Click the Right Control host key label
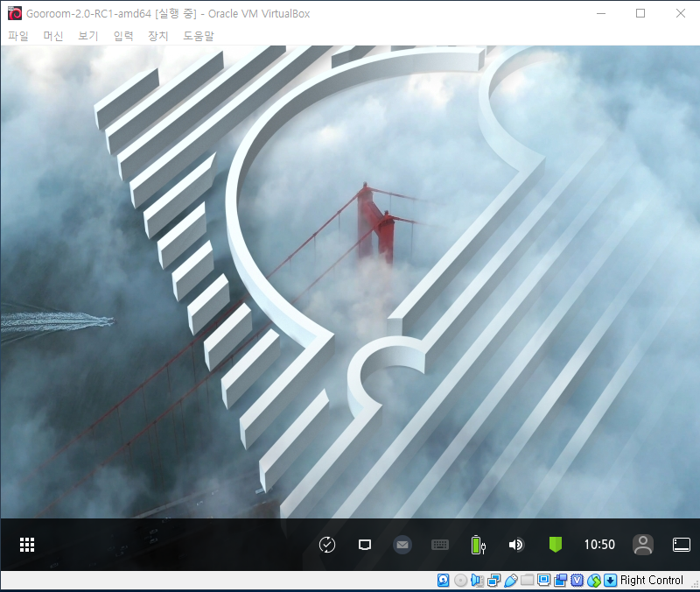This screenshot has height=592, width=700. tap(651, 580)
